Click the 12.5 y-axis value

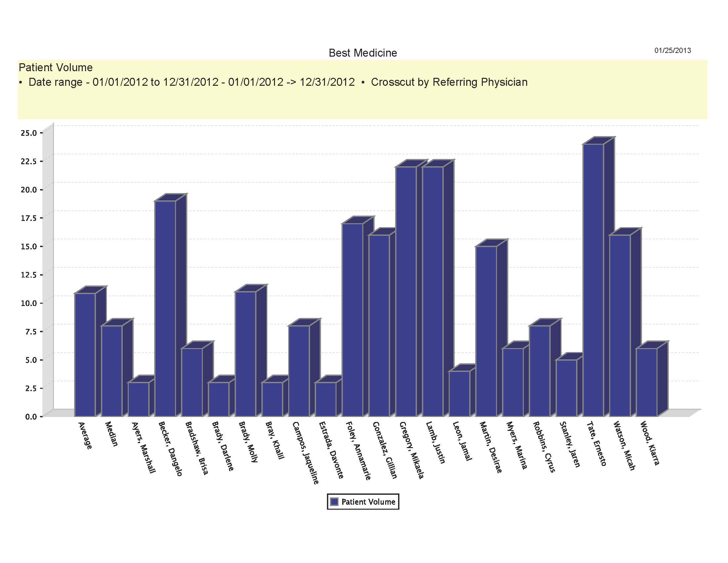click(x=29, y=275)
